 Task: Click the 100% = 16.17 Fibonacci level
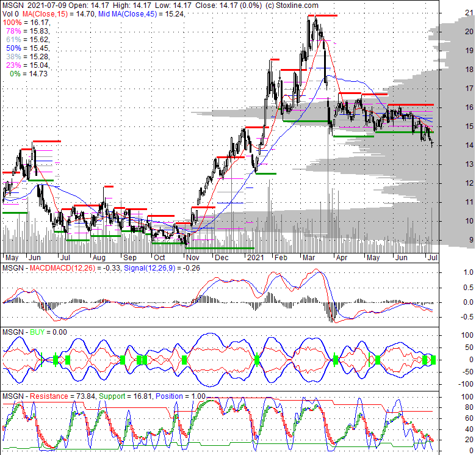click(x=26, y=23)
